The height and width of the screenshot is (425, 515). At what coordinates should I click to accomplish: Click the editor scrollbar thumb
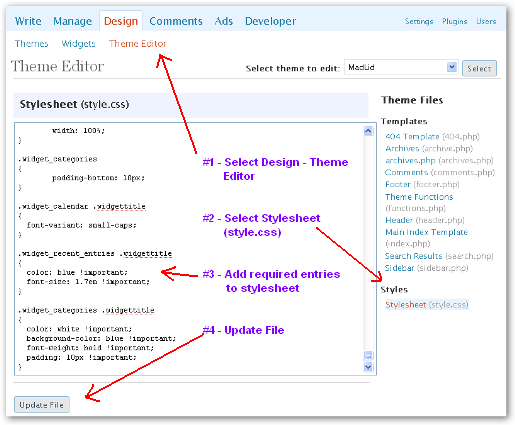[368, 355]
